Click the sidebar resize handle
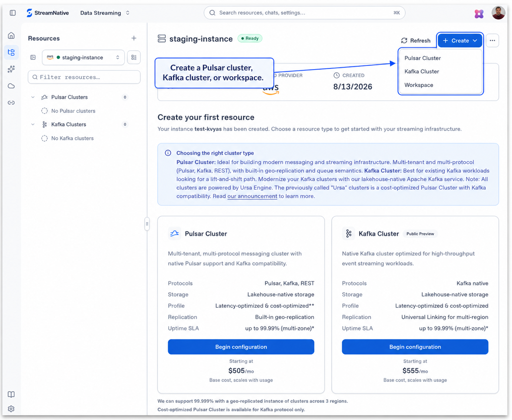The height and width of the screenshot is (420, 512). point(147,224)
